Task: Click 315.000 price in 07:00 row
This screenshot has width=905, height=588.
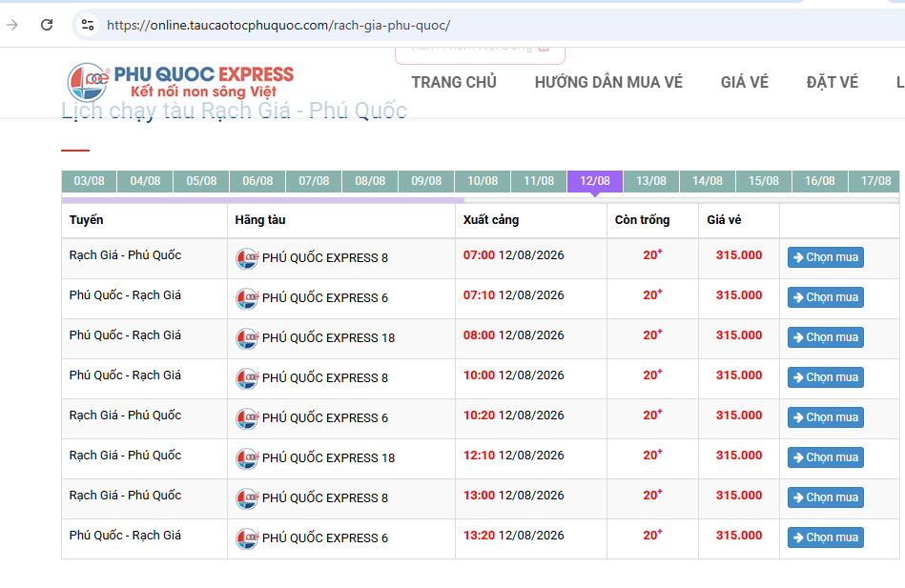Action: coord(739,255)
